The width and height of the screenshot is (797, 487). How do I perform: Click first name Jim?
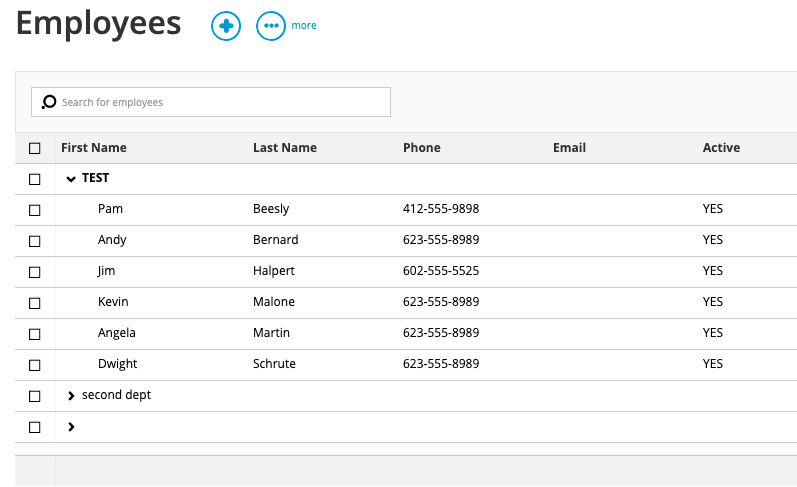click(106, 270)
